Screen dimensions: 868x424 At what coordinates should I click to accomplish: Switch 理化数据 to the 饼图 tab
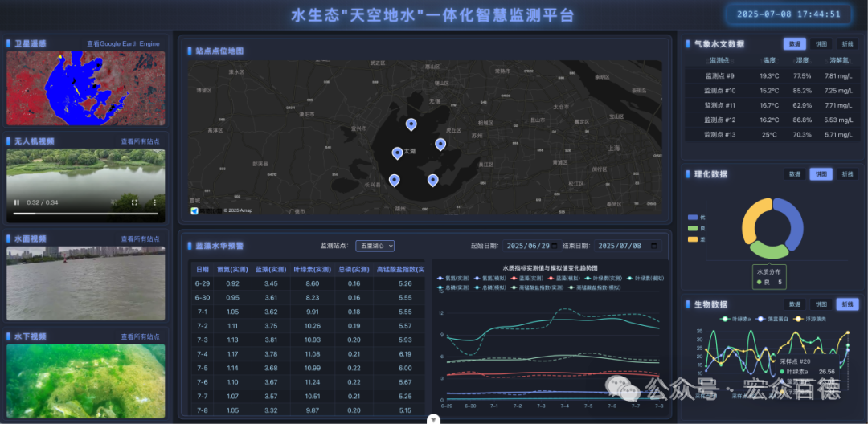point(821,173)
